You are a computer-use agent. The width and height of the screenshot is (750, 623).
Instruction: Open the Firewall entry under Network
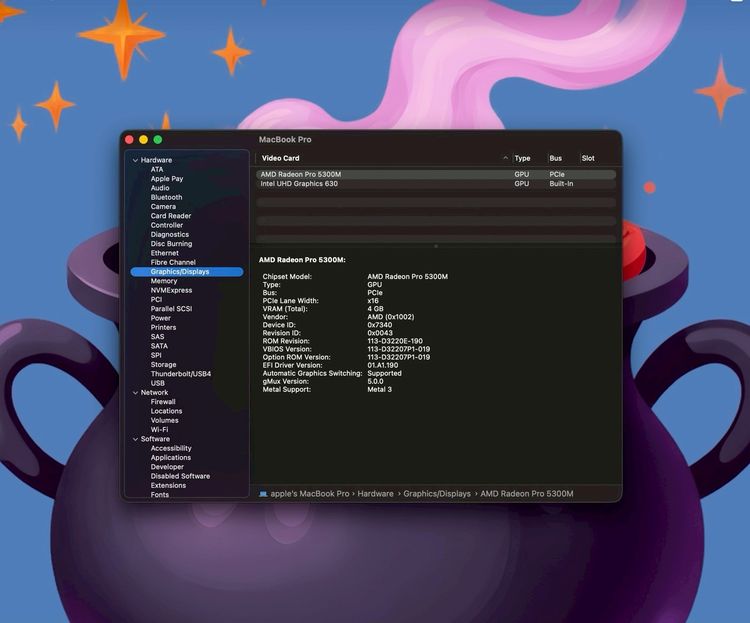click(x=163, y=402)
